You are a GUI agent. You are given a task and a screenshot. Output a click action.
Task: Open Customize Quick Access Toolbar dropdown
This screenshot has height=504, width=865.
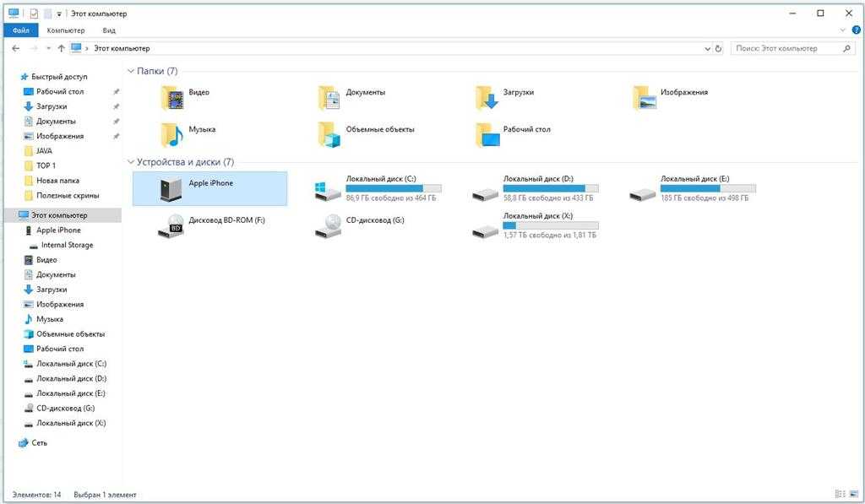[59, 14]
